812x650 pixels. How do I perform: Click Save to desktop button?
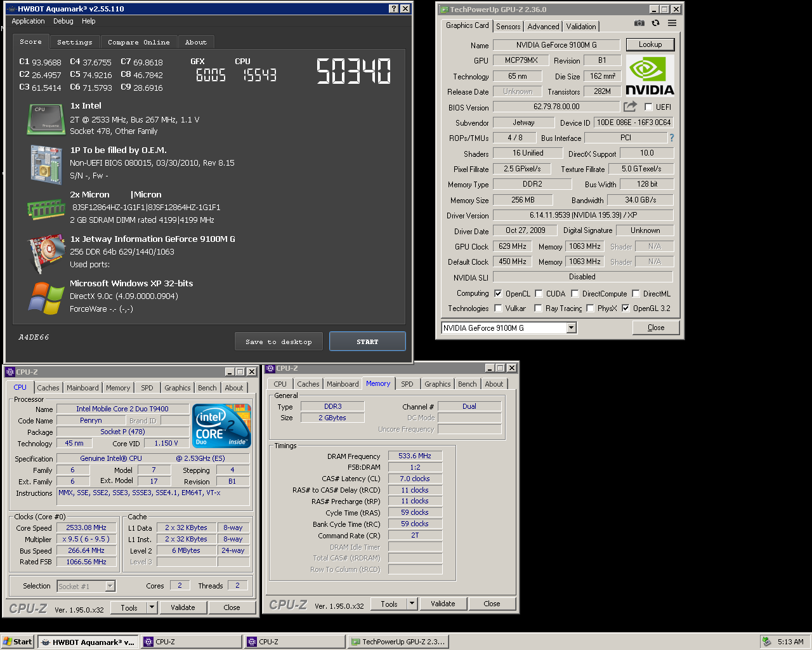coord(278,342)
